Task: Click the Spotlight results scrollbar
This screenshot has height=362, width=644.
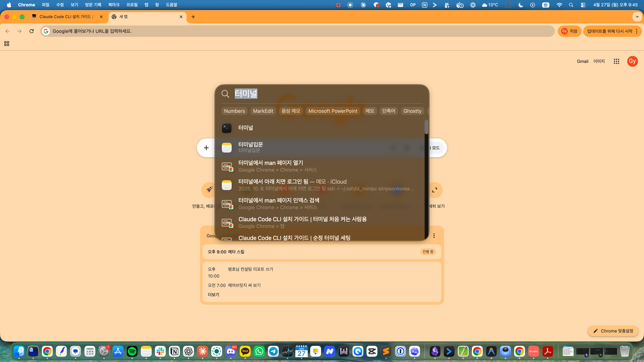Action: (x=426, y=127)
